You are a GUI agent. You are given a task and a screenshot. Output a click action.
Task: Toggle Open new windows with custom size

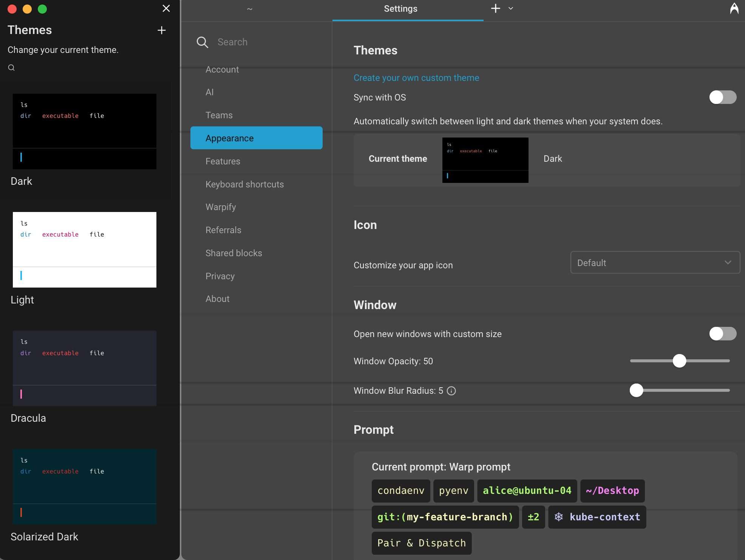722,334
